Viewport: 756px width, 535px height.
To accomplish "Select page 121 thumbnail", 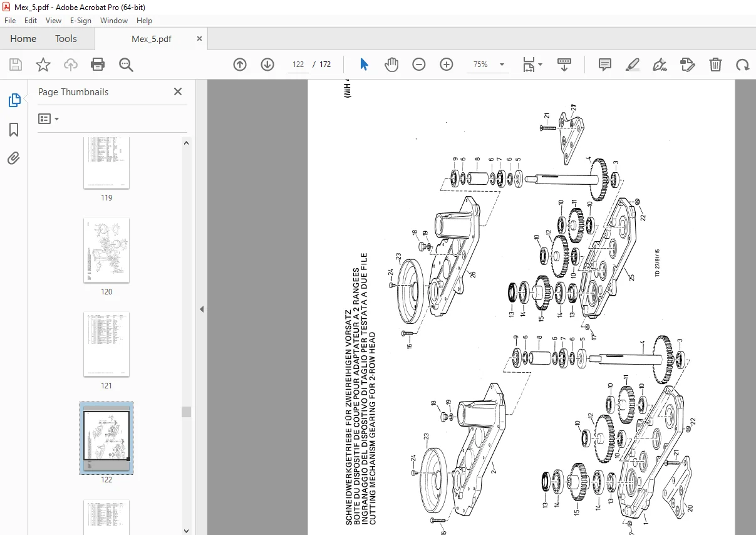I will point(106,345).
